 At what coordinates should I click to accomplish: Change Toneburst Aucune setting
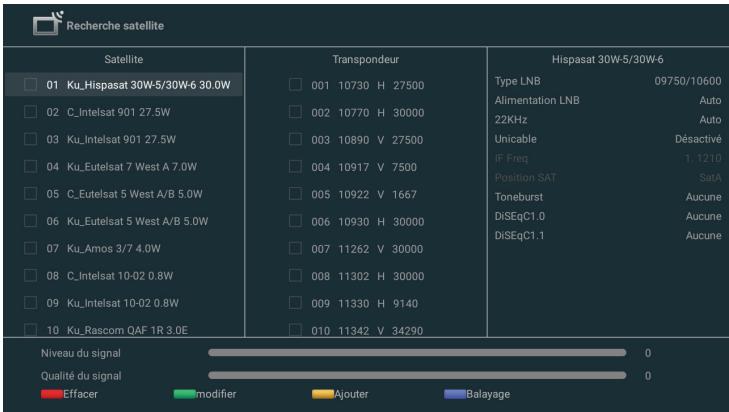click(703, 197)
